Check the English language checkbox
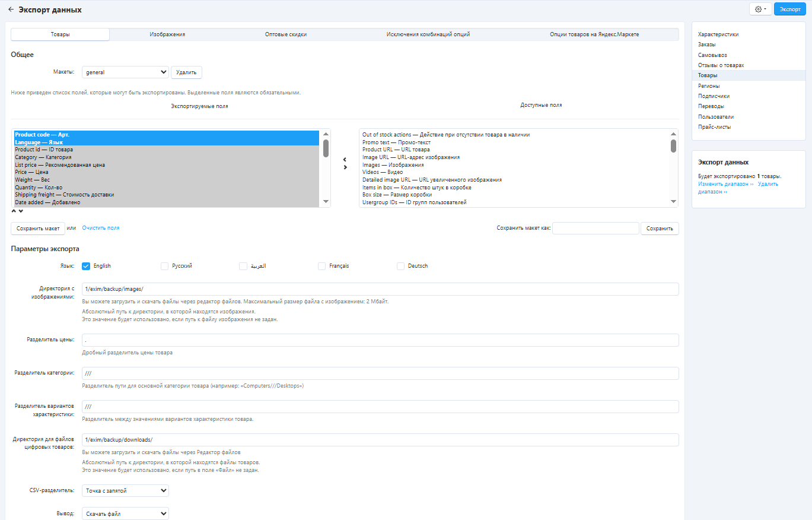Image resolution: width=812 pixels, height=520 pixels. pos(86,266)
